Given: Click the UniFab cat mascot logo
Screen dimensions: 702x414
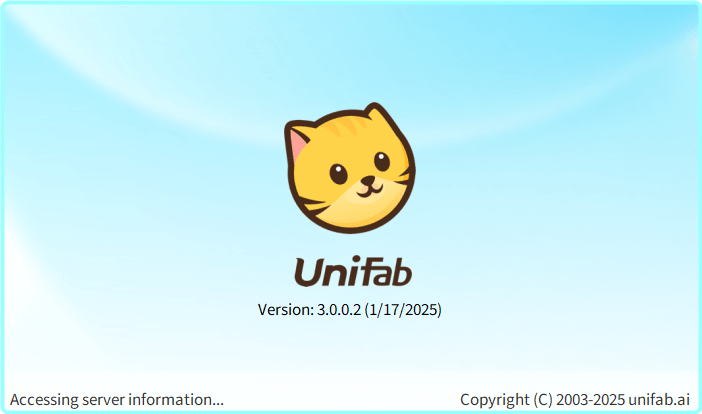Looking at the screenshot, I should pyautogui.click(x=350, y=168).
